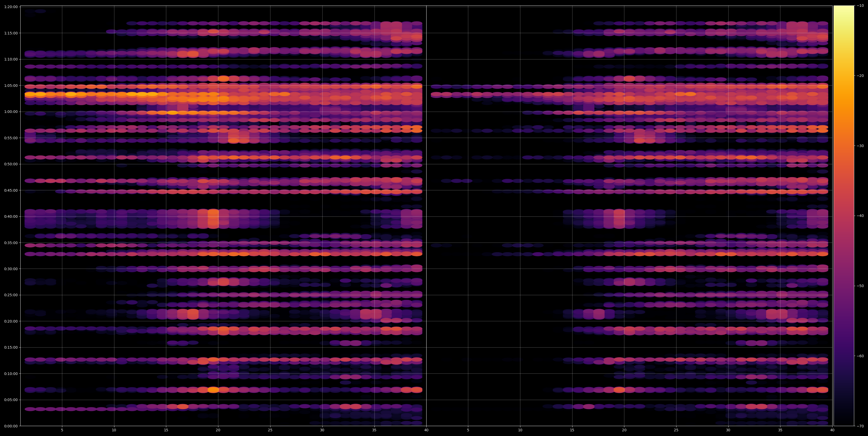Screen dimensions: 868x436
Task: Click the 0:35:00 y-axis tick label
Action: (x=10, y=243)
